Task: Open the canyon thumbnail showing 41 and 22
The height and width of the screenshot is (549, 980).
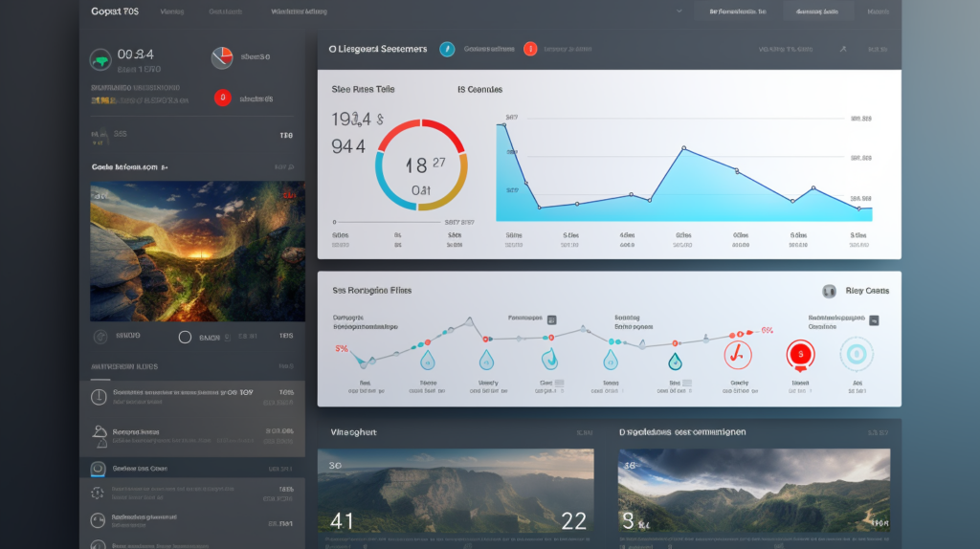Action: point(456,491)
